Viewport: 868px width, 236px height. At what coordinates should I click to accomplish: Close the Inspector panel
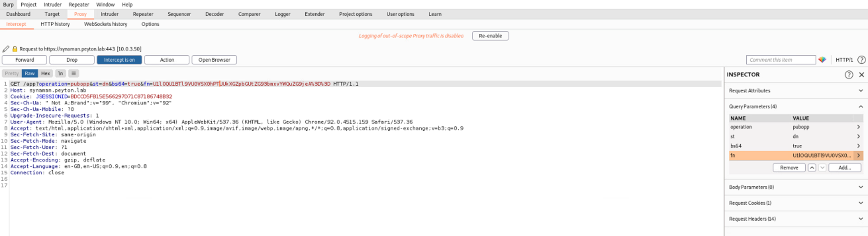(861, 74)
